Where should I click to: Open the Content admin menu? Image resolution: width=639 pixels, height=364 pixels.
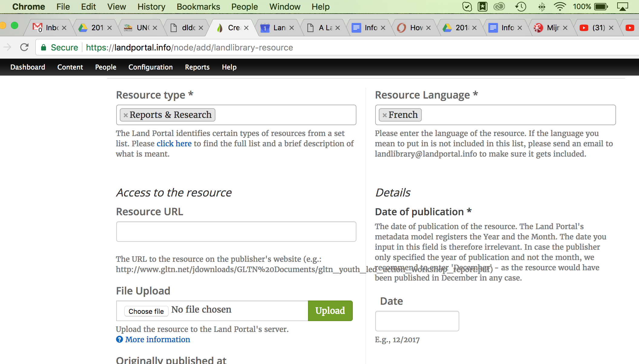tap(70, 67)
